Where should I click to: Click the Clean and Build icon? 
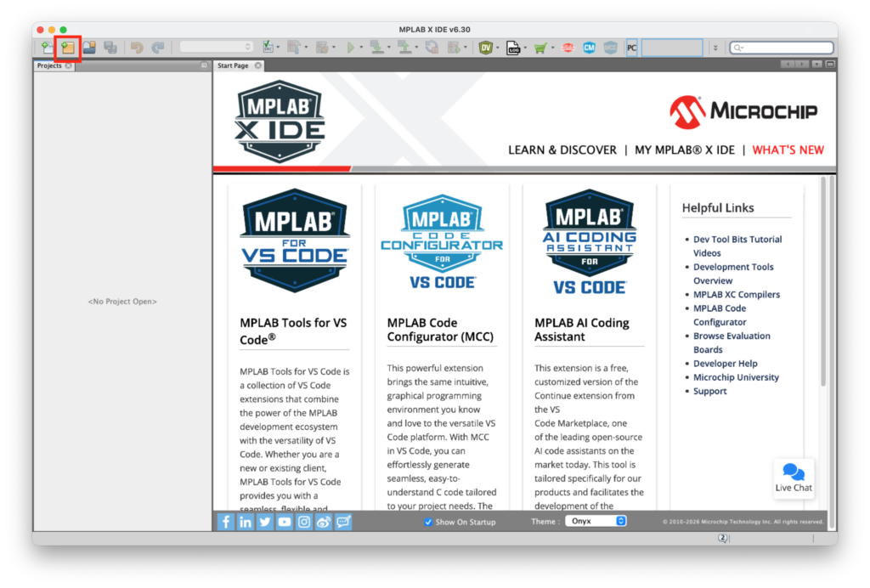[322, 48]
